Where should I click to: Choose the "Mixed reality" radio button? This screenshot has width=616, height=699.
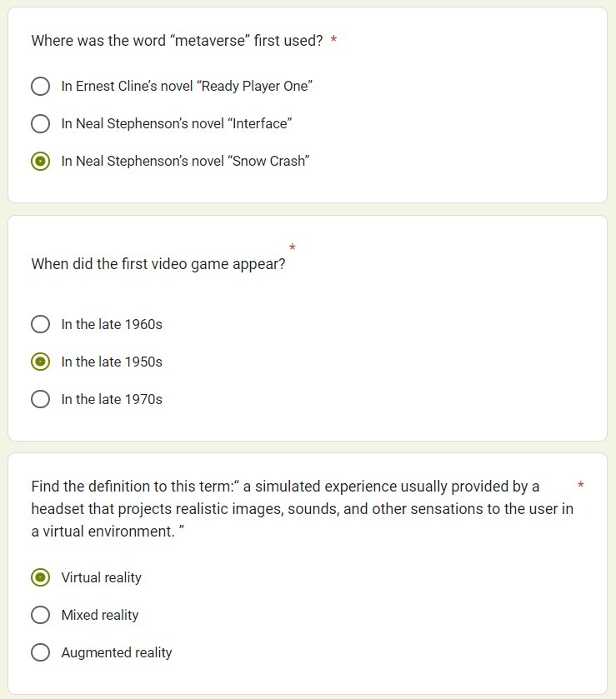[40, 615]
